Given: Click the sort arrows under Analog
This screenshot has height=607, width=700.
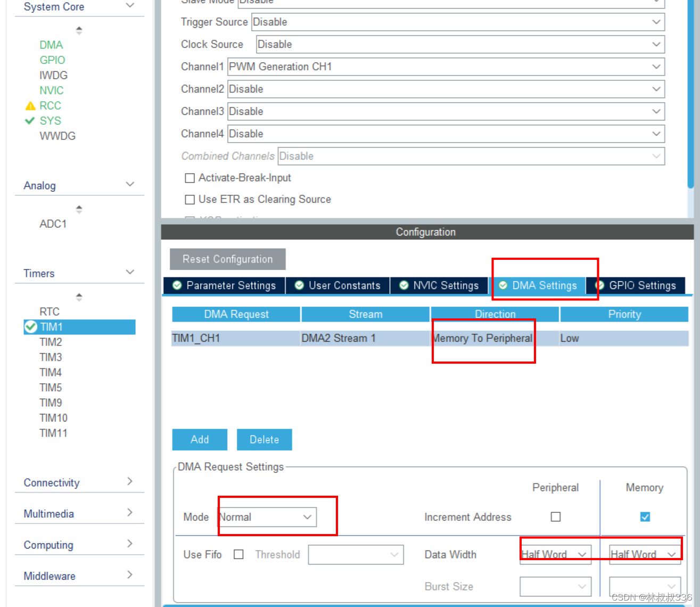Looking at the screenshot, I should (79, 209).
